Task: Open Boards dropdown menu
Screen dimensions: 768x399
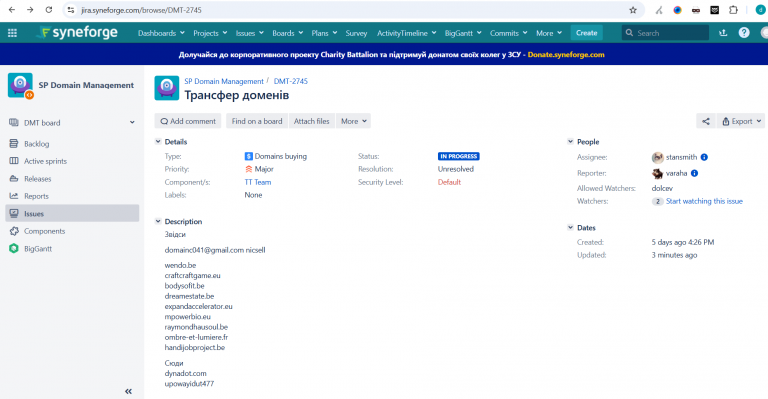Action: pyautogui.click(x=288, y=33)
